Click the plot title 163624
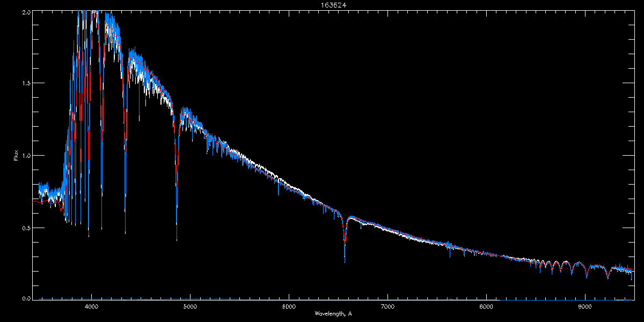Viewport: 644px width, 322px height. [x=334, y=5]
